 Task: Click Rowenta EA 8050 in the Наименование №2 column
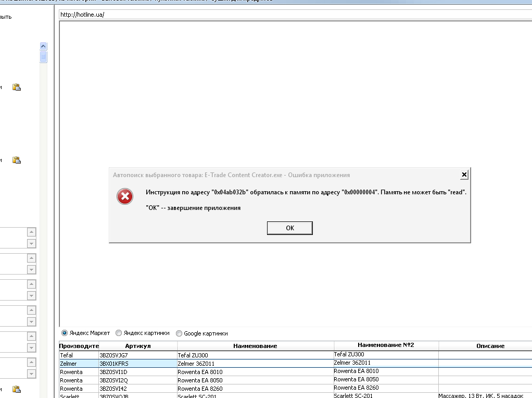[x=386, y=379]
